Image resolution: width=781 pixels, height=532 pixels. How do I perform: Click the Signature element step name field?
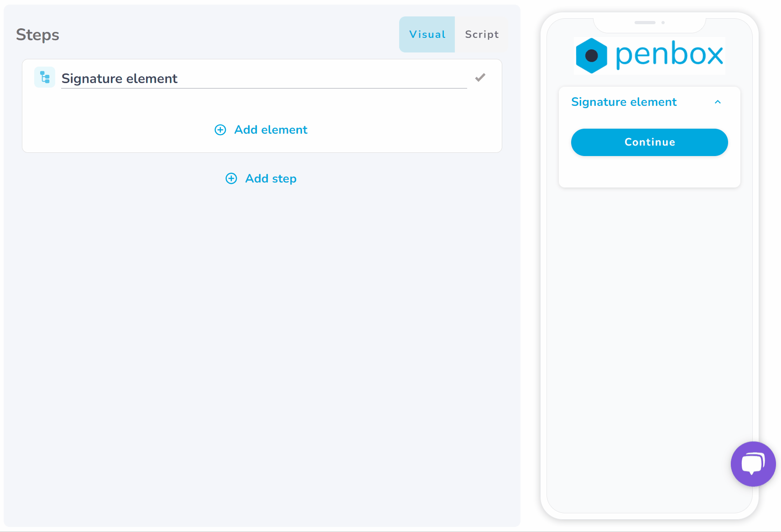coord(264,78)
